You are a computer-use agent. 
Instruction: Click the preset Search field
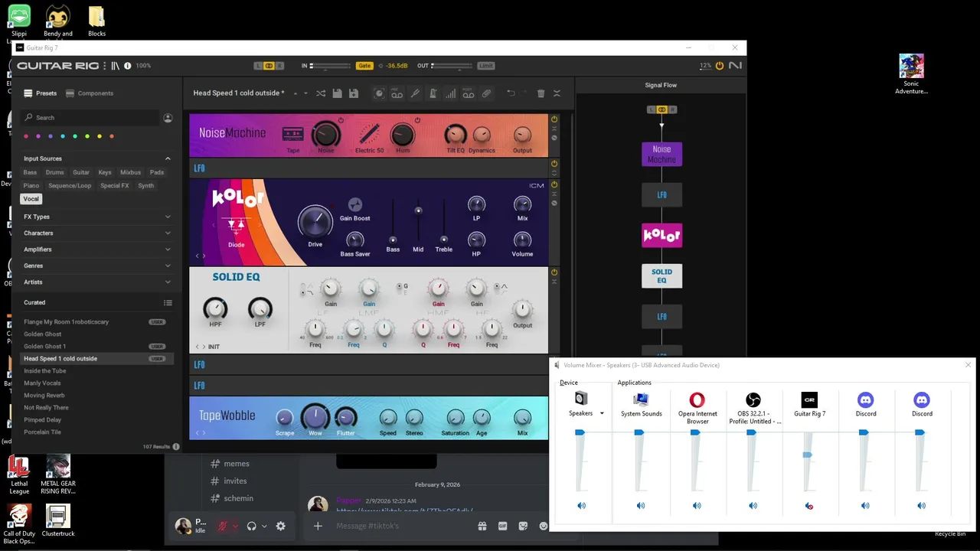(90, 118)
